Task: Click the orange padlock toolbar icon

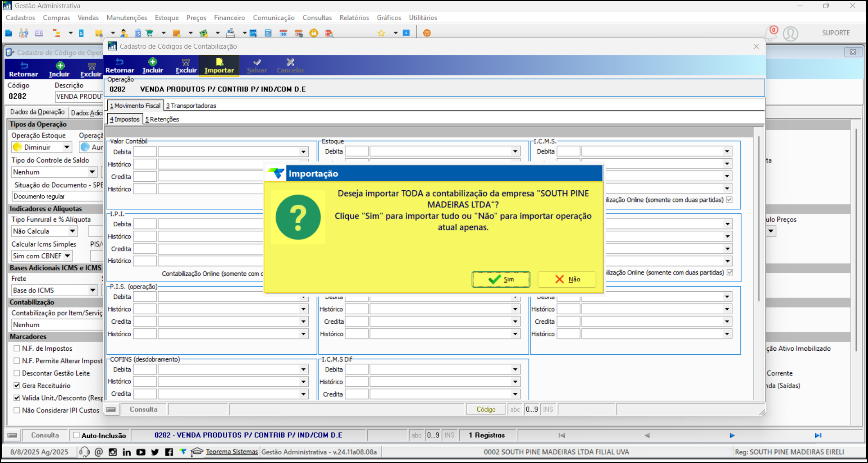Action: click(x=314, y=33)
